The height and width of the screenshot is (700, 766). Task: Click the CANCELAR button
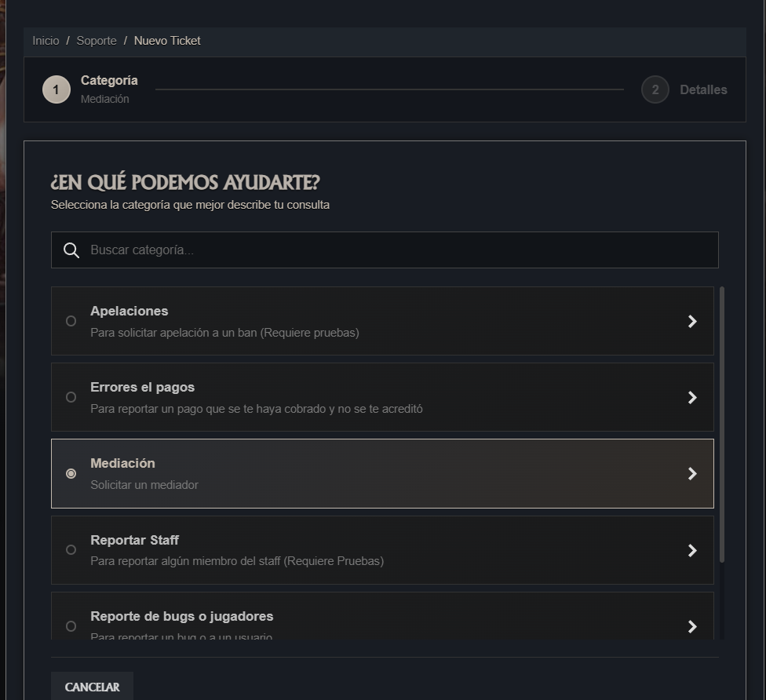[x=92, y=687]
